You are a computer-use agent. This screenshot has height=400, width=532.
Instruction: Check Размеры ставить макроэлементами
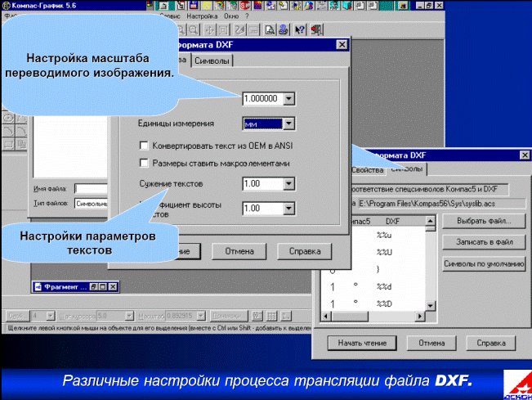144,164
